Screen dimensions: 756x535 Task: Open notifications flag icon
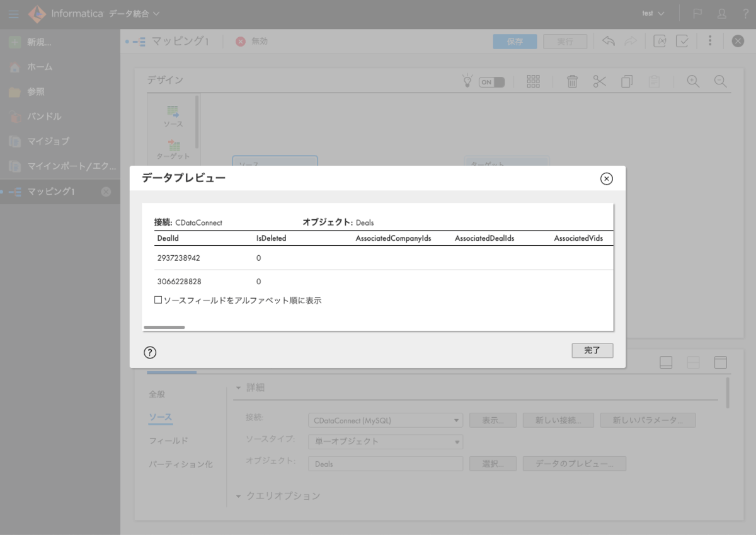[x=697, y=14]
